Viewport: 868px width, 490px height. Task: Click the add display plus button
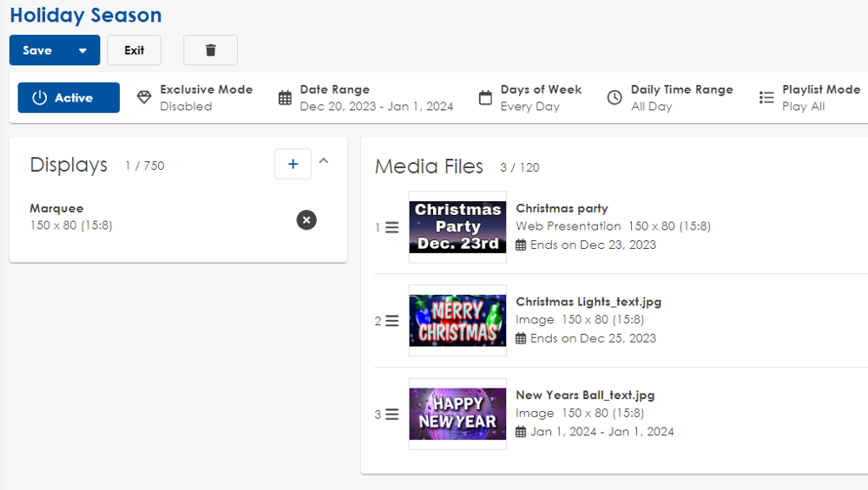293,164
